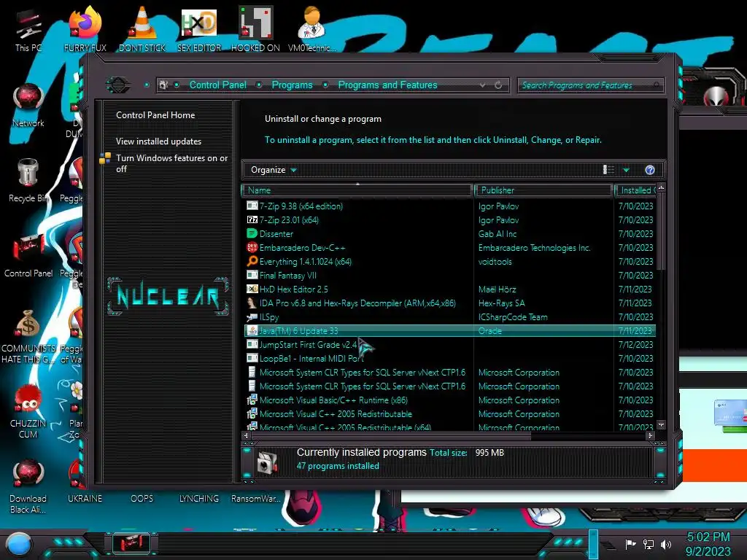
Task: Click the network tray icon
Action: [x=649, y=544]
